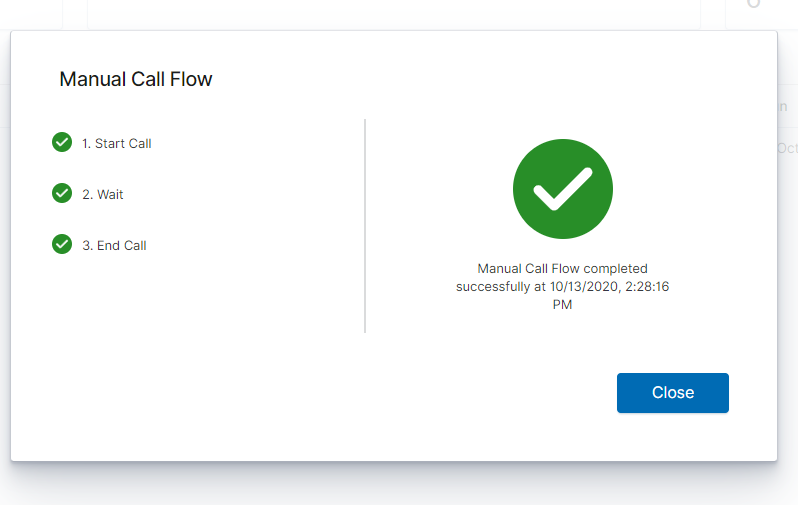
Task: Click the 10/13/2020, 2:28:16 timestamp text
Action: click(609, 287)
